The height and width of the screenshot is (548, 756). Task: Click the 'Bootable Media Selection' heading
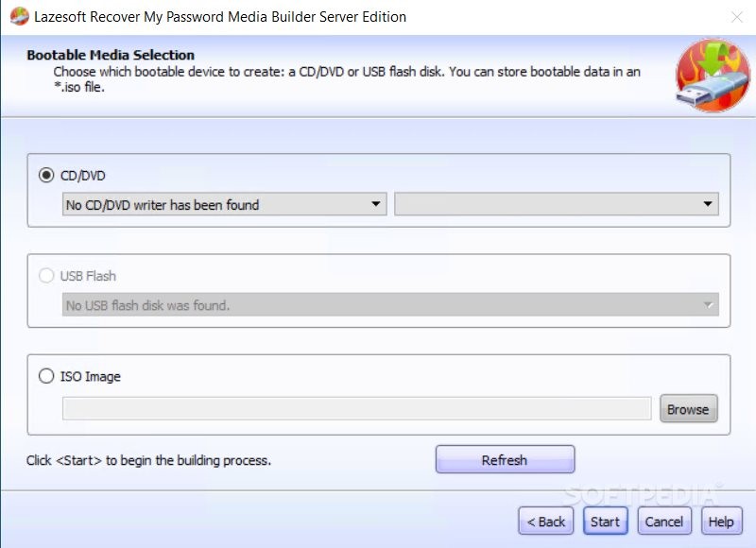111,55
